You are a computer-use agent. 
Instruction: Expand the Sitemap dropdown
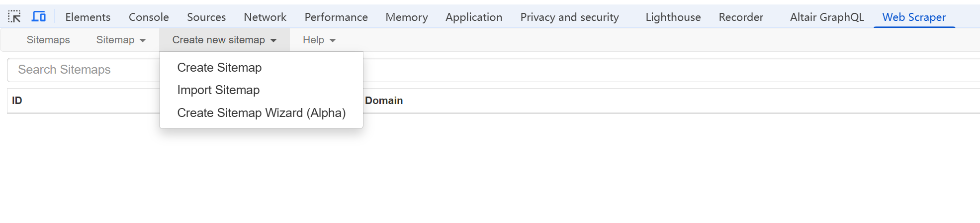pyautogui.click(x=121, y=40)
